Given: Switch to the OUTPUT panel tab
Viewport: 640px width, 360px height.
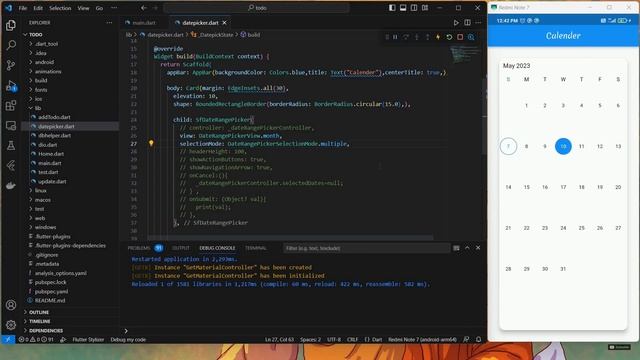Looking at the screenshot, I should pyautogui.click(x=181, y=248).
